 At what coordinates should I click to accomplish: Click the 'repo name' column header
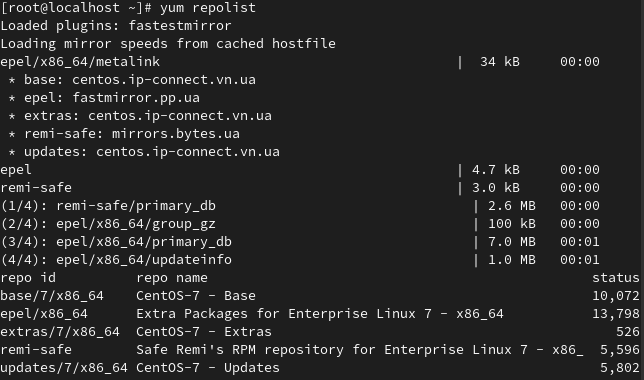point(172,278)
